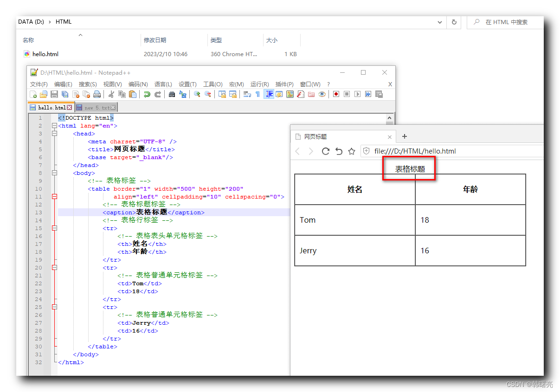Image resolution: width=560 pixels, height=392 pixels.
Task: Collapse the table element fold on line 11
Action: tap(55, 196)
